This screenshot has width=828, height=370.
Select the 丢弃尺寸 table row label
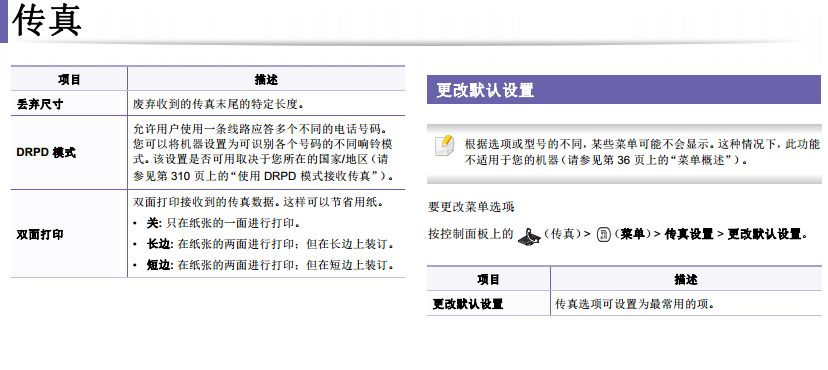(40, 104)
